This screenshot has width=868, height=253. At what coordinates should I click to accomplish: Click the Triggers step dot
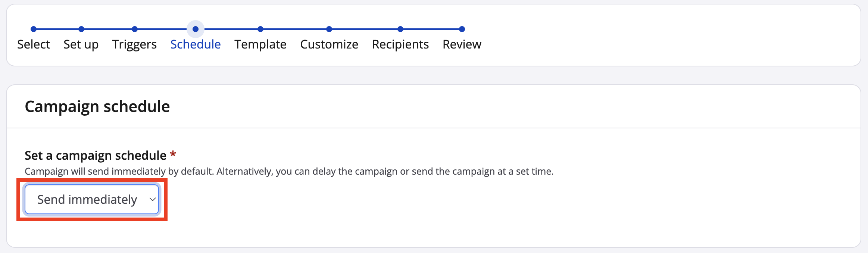point(135,29)
